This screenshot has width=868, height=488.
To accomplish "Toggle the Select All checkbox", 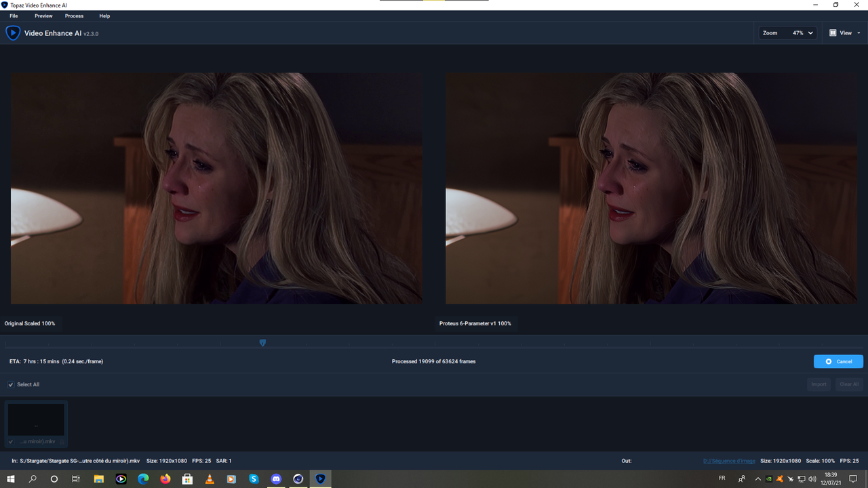I will coord(11,384).
